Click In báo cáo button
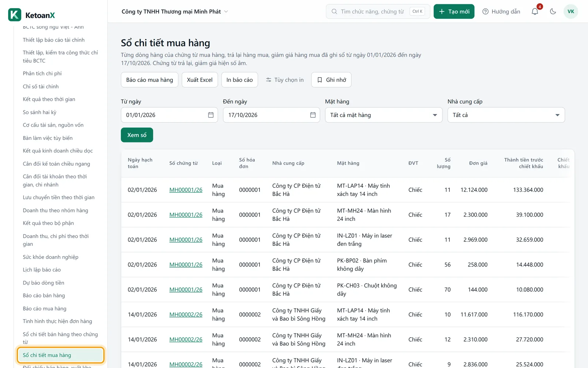This screenshot has height=368, width=588. pos(240,80)
